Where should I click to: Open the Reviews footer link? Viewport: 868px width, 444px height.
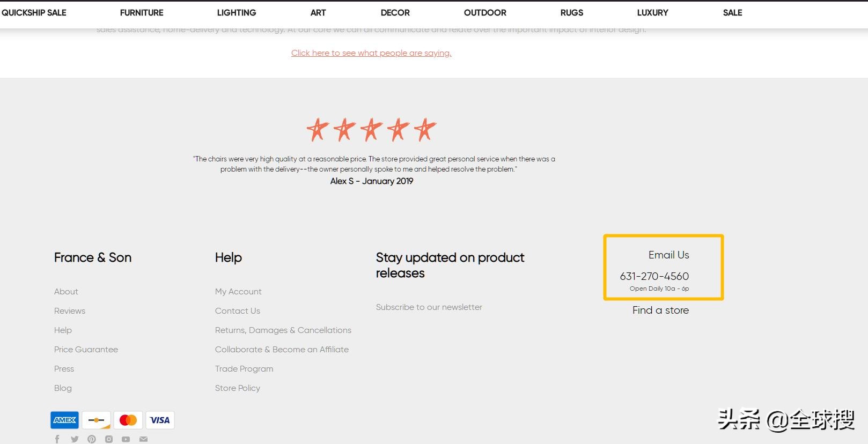(x=70, y=310)
